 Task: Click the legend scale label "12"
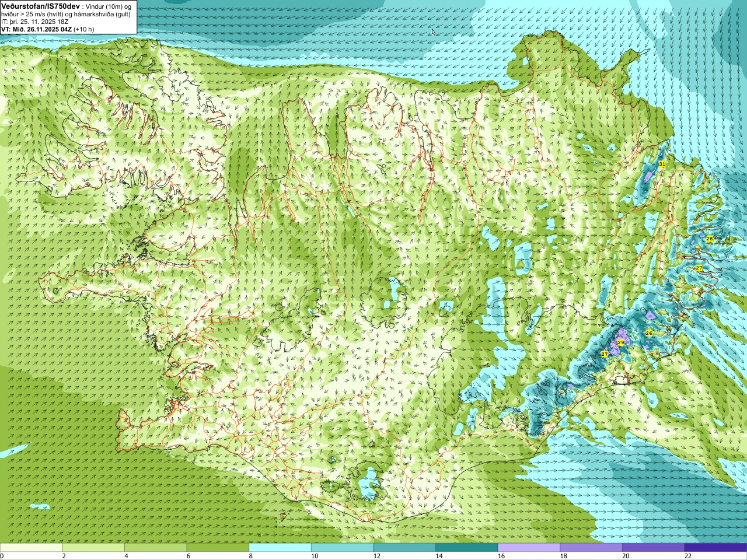377,556
